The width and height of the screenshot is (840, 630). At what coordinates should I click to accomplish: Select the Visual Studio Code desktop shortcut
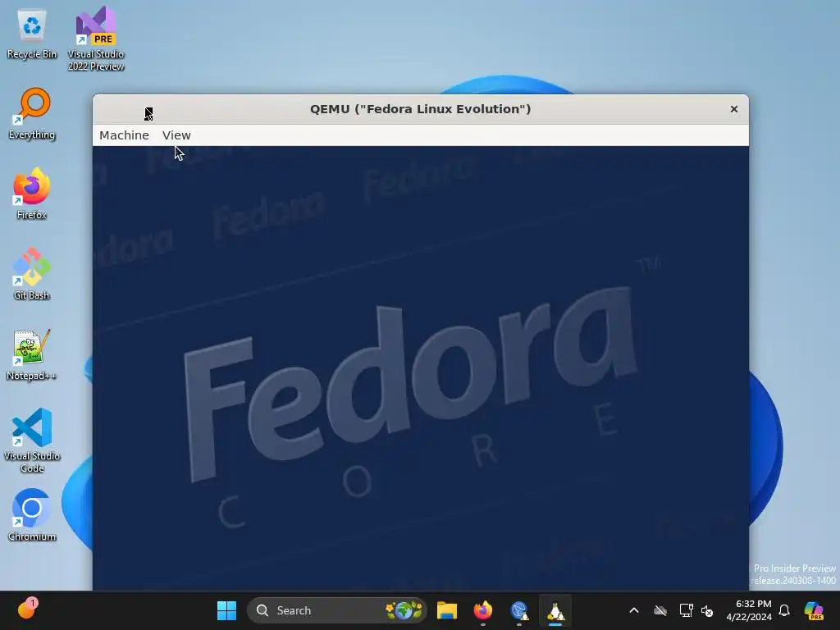[32, 441]
